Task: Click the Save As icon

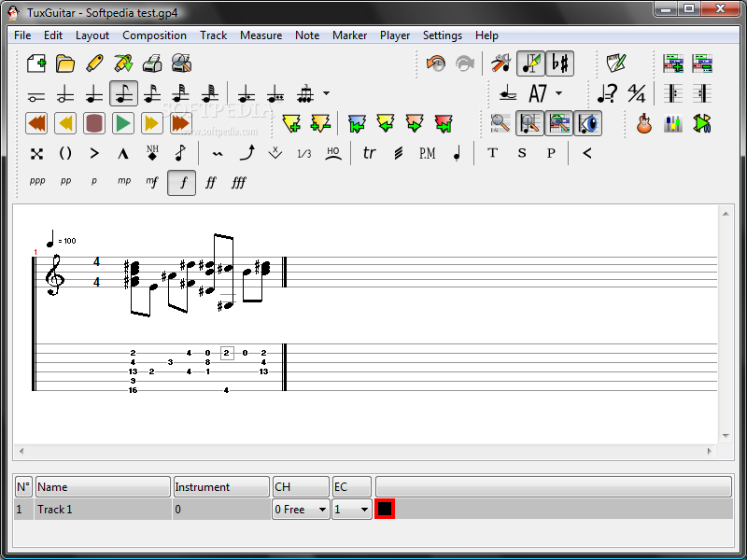Action: (123, 63)
